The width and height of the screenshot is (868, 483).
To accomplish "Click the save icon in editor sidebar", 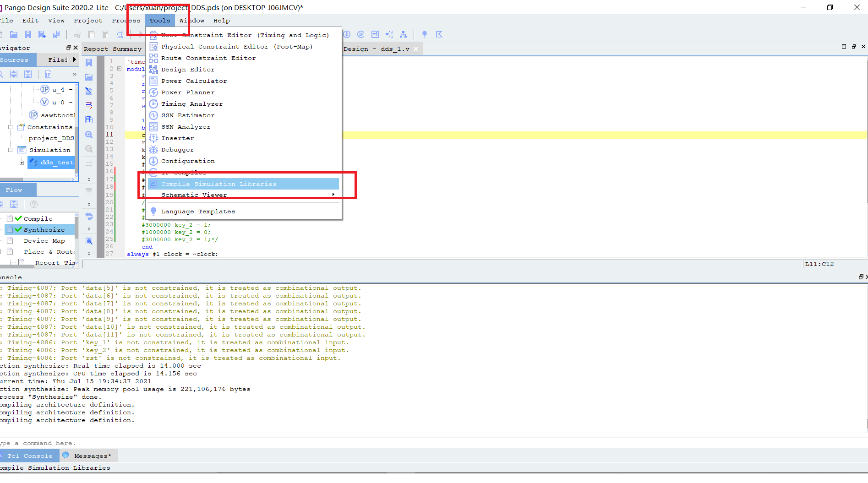I will (88, 63).
